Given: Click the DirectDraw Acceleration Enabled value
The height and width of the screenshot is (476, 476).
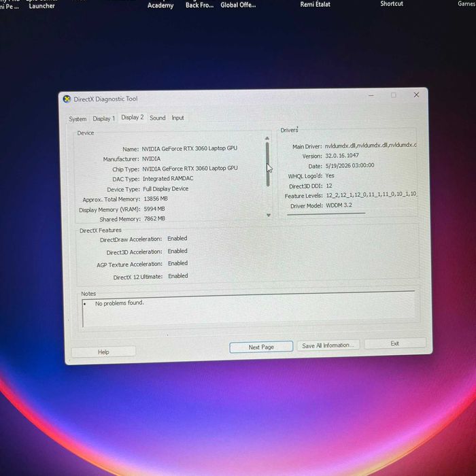Looking at the screenshot, I should click(177, 239).
